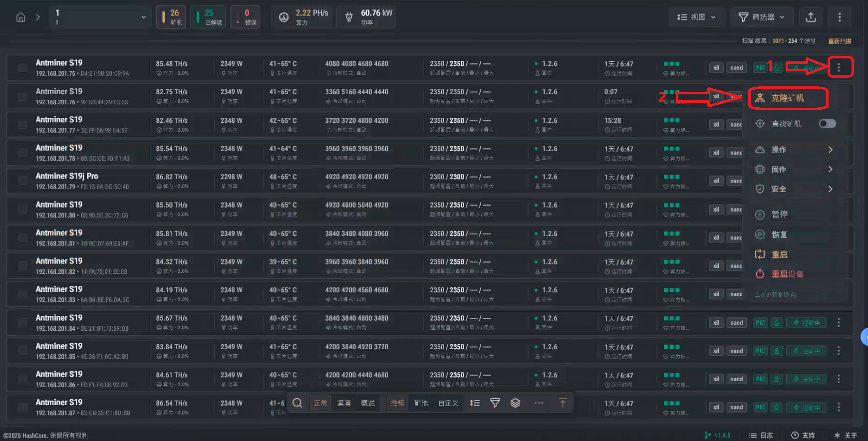The height and width of the screenshot is (441, 868).
Task: Expand the 操作 submenu
Action: 794,150
